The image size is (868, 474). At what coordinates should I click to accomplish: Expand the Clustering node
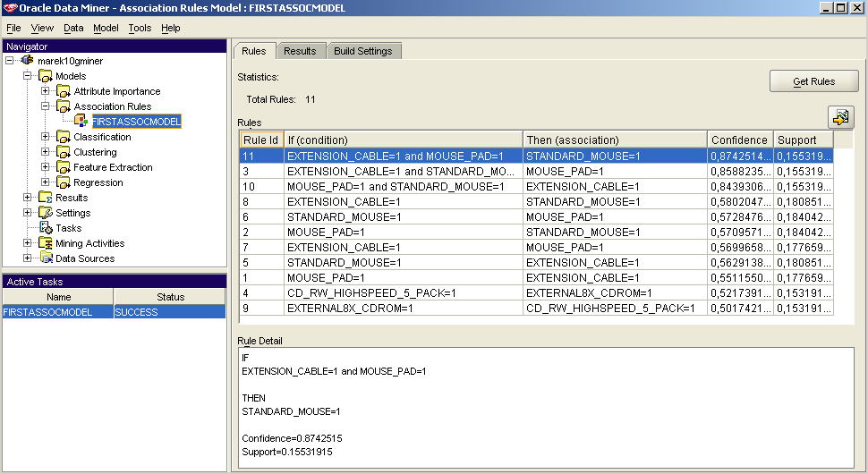pyautogui.click(x=46, y=151)
